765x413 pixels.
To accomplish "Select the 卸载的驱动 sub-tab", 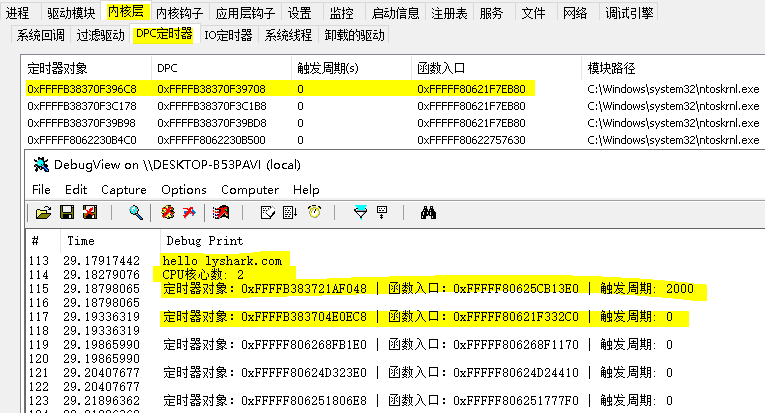I will [x=354, y=35].
